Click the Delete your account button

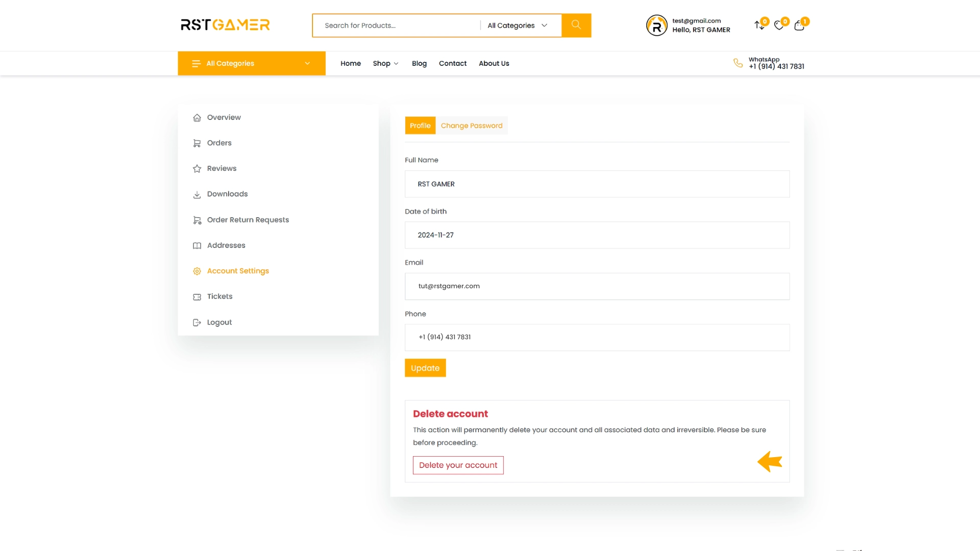458,465
